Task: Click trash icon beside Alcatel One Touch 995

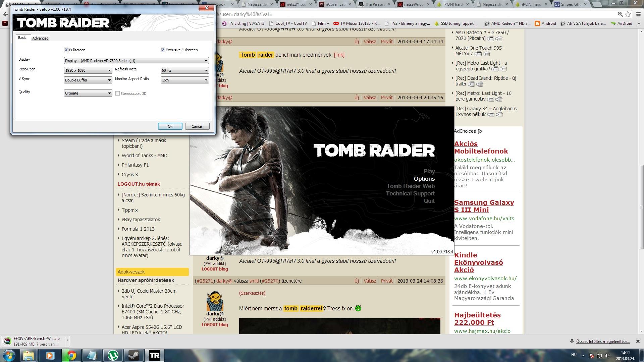Action: click(486, 54)
